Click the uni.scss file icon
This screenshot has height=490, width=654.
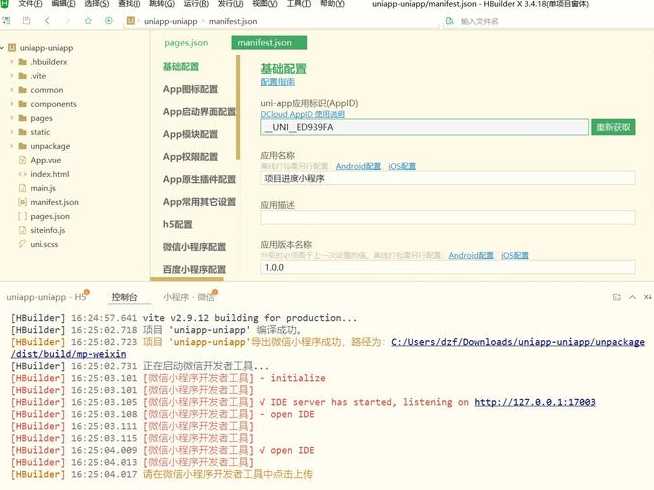point(23,244)
